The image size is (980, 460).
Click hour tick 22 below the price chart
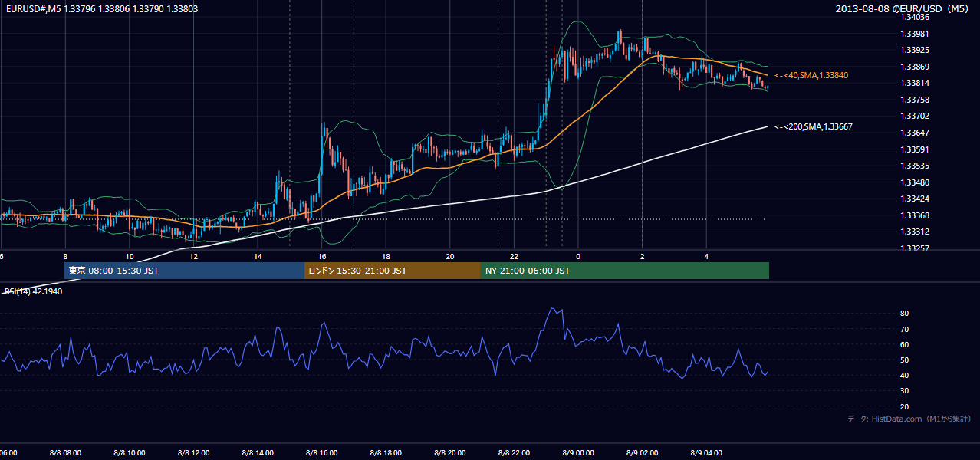(x=514, y=256)
